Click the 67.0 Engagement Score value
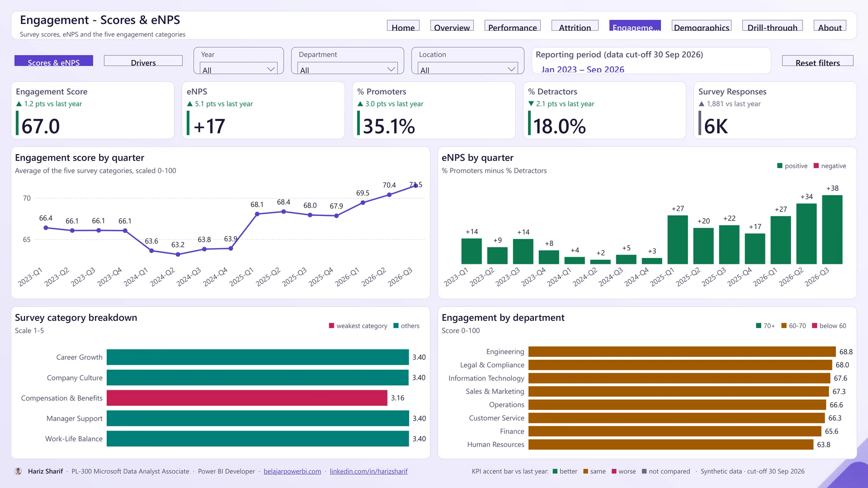 coord(41,126)
